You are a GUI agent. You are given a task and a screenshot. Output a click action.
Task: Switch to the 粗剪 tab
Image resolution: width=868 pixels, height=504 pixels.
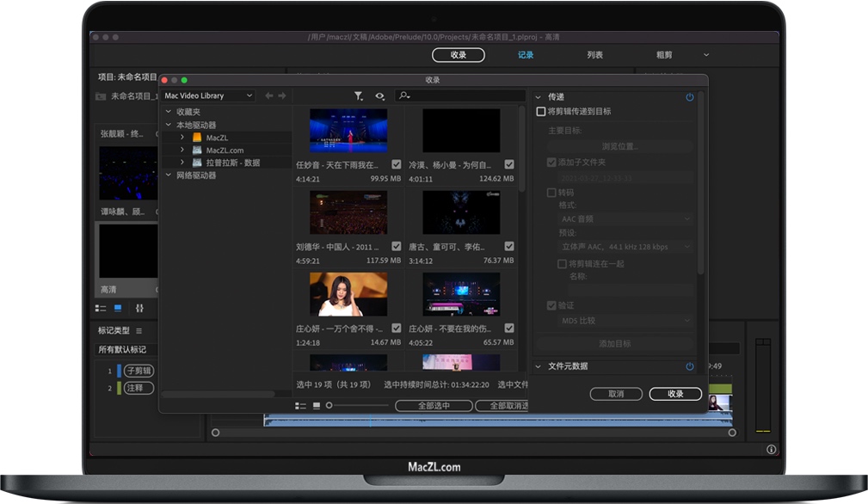pyautogui.click(x=662, y=54)
